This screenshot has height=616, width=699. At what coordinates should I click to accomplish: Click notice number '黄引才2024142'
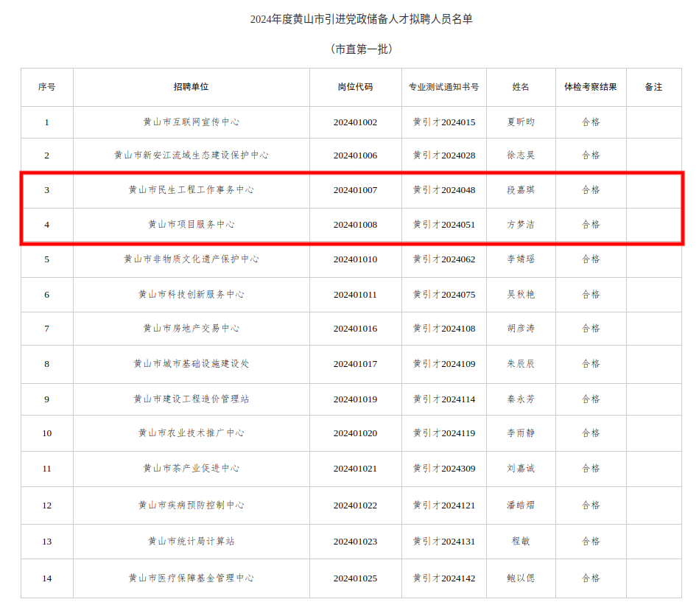(444, 578)
